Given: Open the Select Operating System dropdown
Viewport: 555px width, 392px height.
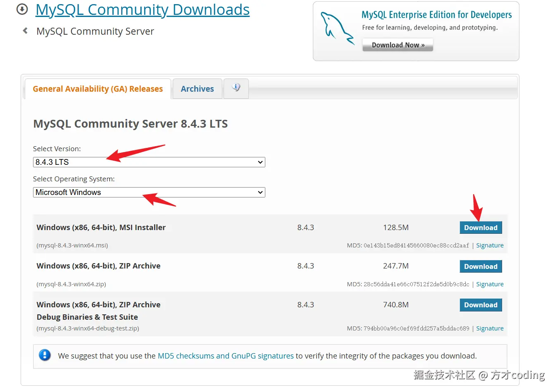Looking at the screenshot, I should click(x=149, y=192).
